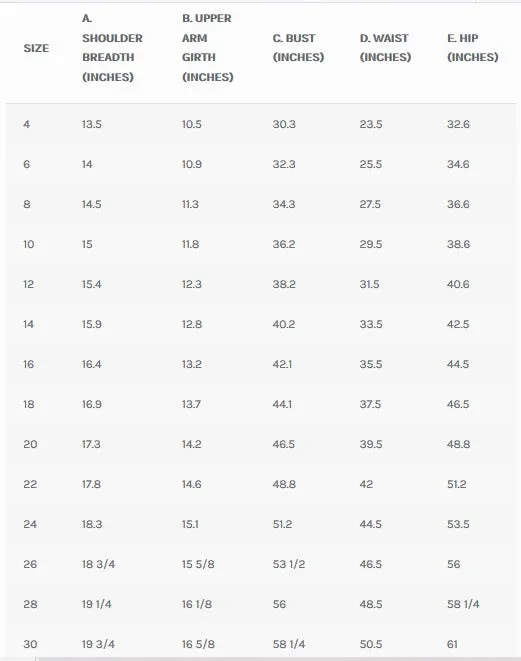The width and height of the screenshot is (521, 661).
Task: Click the D. Waist (Inches) header
Action: click(x=385, y=48)
